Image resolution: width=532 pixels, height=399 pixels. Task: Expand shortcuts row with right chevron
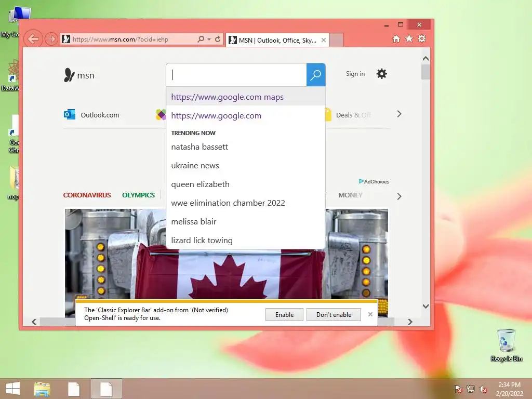pos(400,114)
